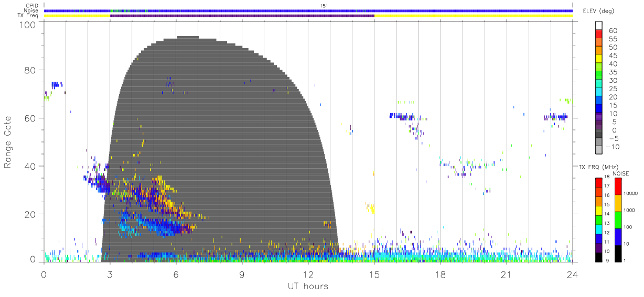Click the "NOISE" legend title
The width and height of the screenshot is (644, 297).
point(622,173)
